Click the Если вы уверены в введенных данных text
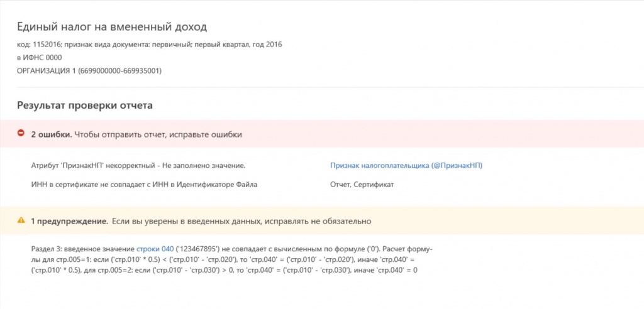 (186, 222)
